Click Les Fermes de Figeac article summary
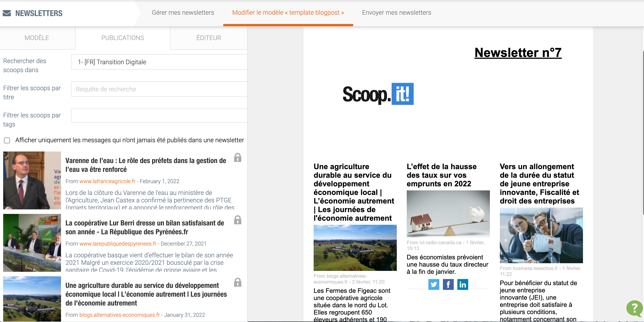This screenshot has width=644, height=322. click(352, 305)
